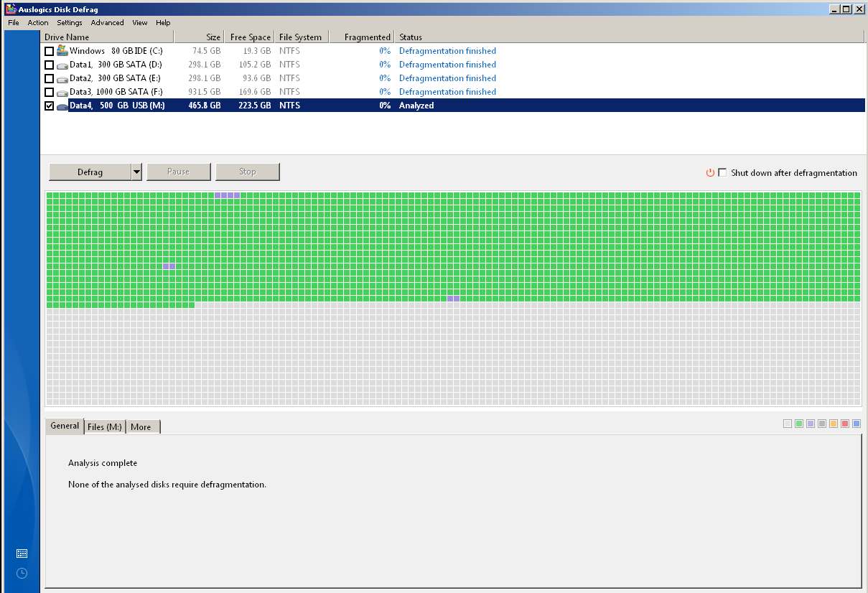
Task: Click the Stop button
Action: [x=248, y=172]
